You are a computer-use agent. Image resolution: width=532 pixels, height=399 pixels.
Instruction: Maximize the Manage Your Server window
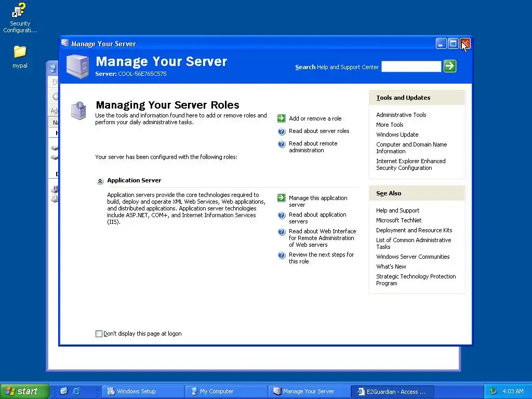pos(453,44)
